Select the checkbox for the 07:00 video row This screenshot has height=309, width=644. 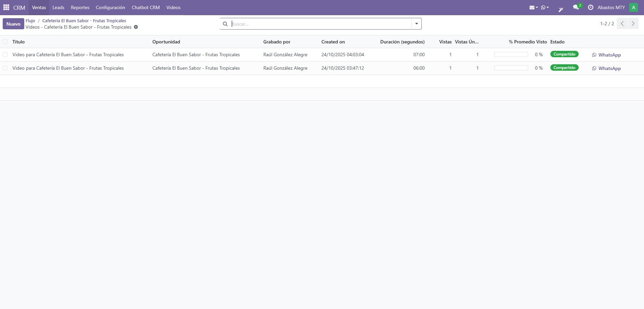point(5,55)
